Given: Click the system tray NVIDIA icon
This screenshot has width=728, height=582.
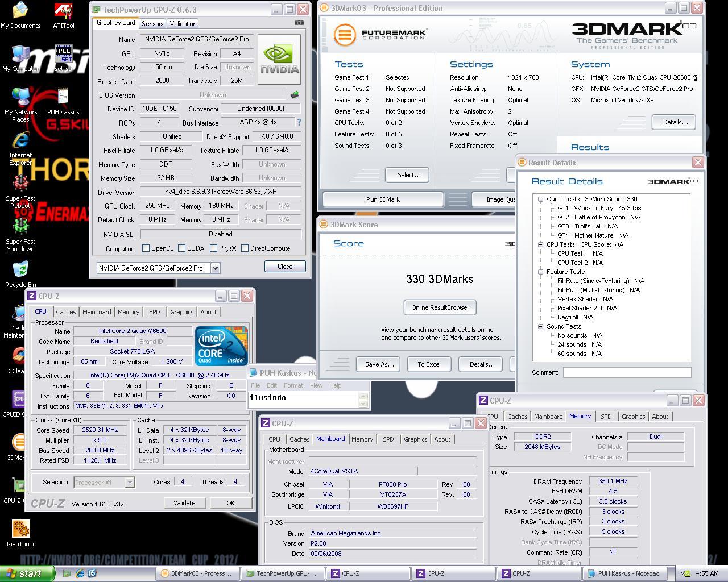Looking at the screenshot, I should [686, 573].
